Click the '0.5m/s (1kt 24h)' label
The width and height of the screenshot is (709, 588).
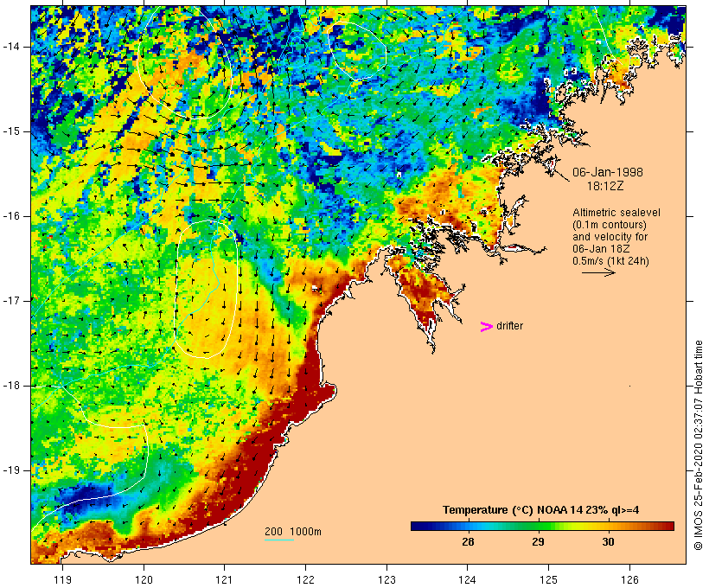pos(610,261)
